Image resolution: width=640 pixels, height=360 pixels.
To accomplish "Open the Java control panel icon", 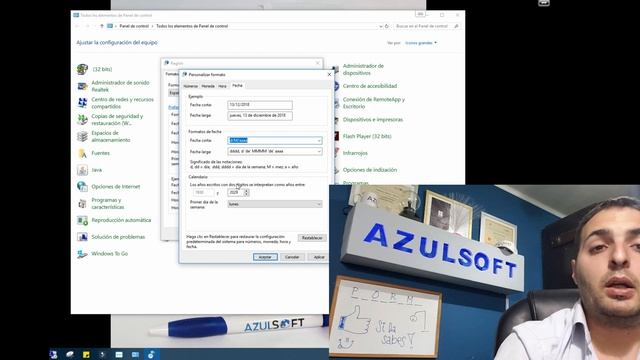I will click(x=82, y=170).
